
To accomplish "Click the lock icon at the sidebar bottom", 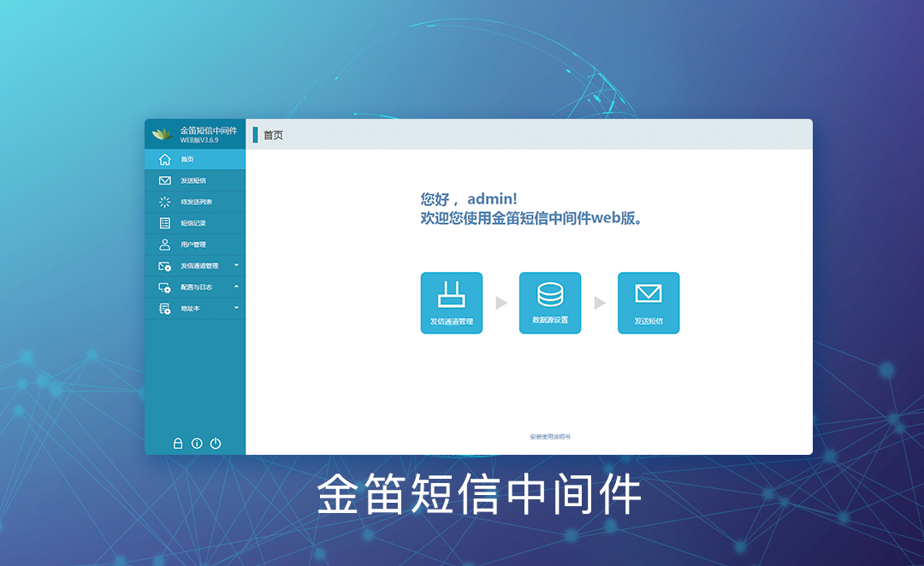I will tap(178, 443).
